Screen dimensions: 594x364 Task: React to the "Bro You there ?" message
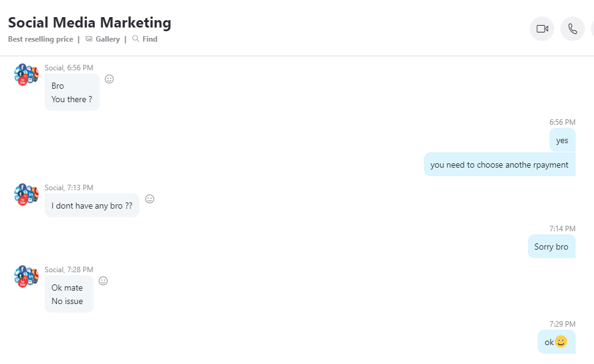[x=109, y=79]
